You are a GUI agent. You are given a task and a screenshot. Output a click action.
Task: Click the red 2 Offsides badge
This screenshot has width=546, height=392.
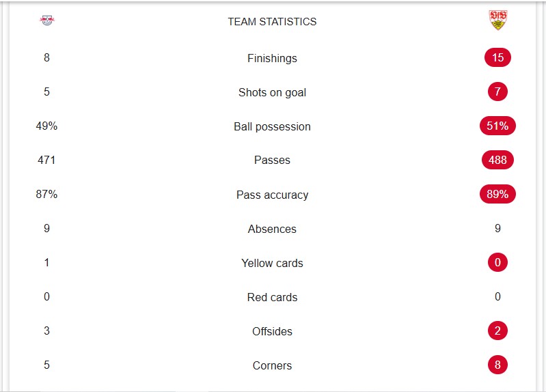(x=497, y=331)
